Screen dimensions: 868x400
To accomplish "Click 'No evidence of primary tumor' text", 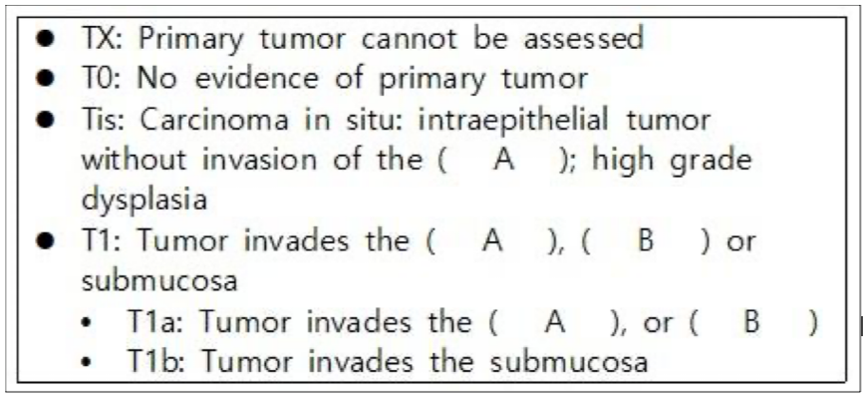I will pos(363,81).
